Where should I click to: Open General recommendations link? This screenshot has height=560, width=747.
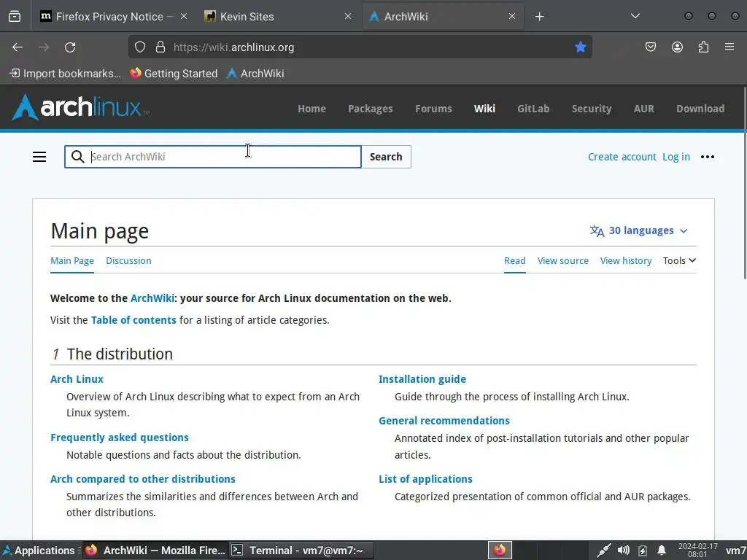[444, 421]
